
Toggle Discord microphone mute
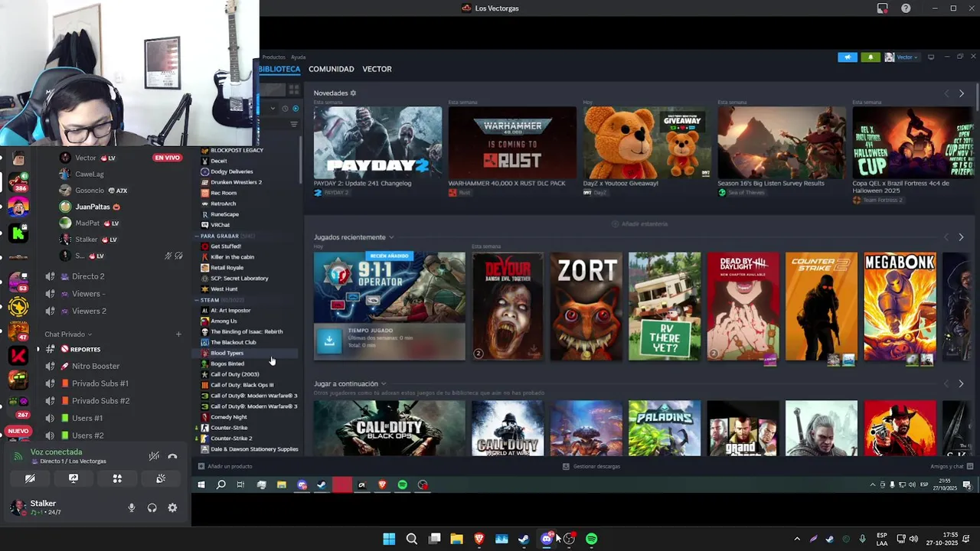[x=132, y=507]
